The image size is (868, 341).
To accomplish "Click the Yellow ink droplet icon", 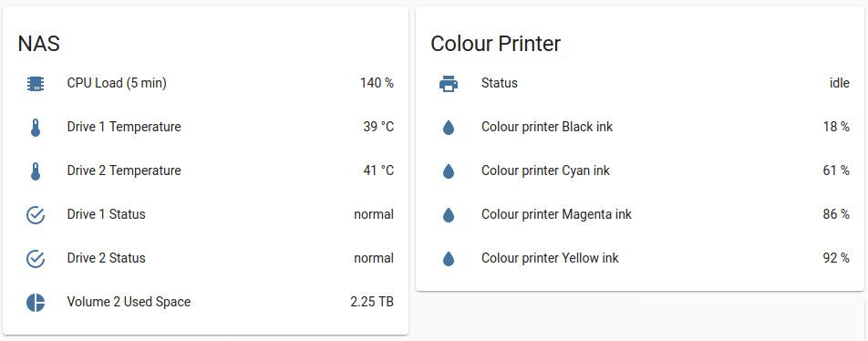I will (449, 259).
